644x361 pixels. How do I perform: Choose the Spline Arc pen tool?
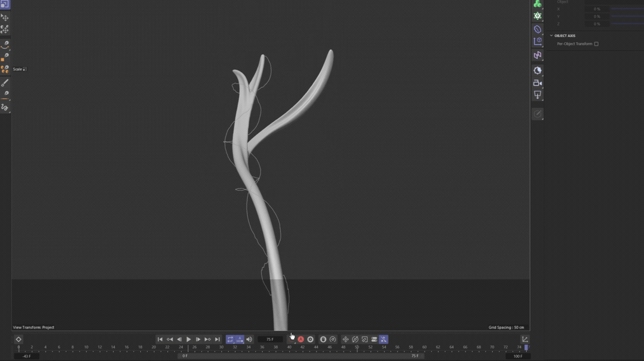point(5,44)
